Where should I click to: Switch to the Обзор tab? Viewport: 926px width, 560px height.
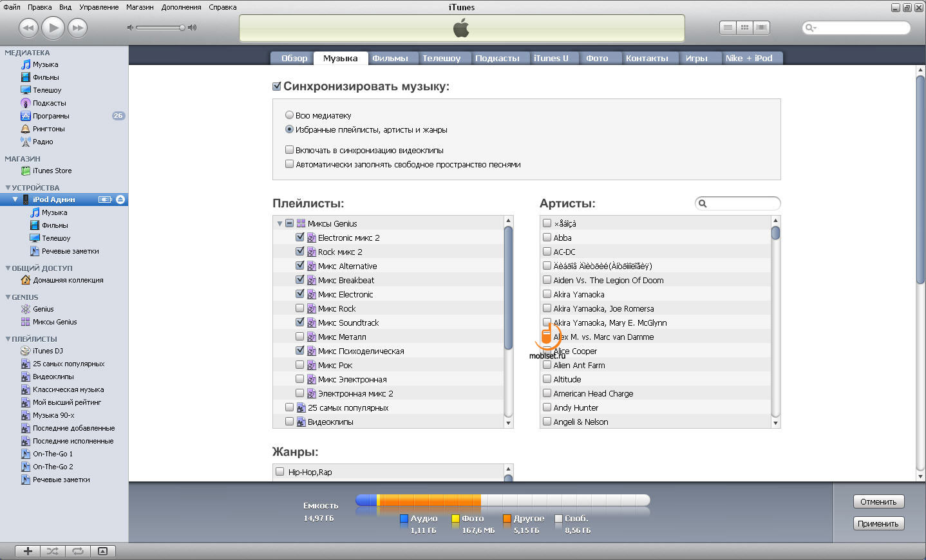click(294, 58)
